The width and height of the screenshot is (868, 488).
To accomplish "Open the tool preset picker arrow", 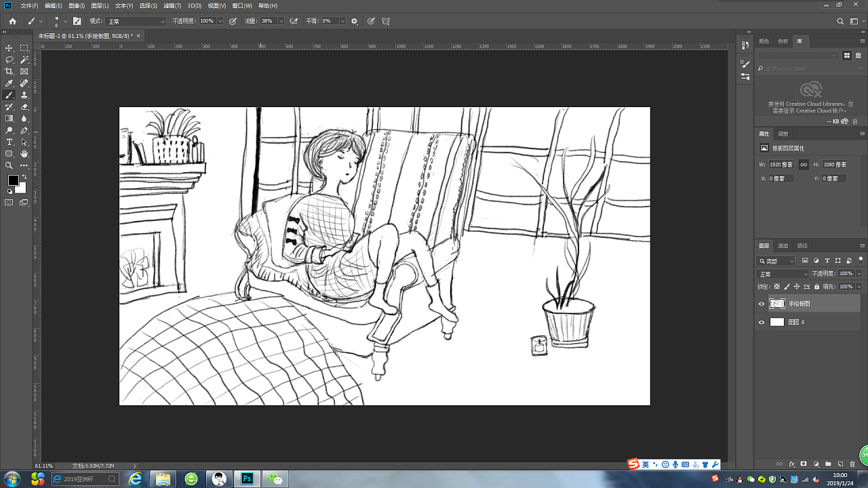I will [41, 21].
